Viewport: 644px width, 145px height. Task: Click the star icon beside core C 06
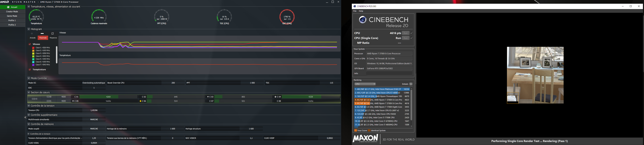[x=140, y=101]
